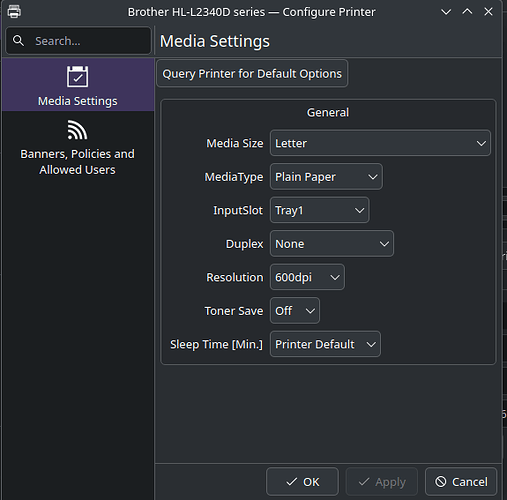Maximize the Configure Printer window
This screenshot has height=500, width=507.
(467, 12)
